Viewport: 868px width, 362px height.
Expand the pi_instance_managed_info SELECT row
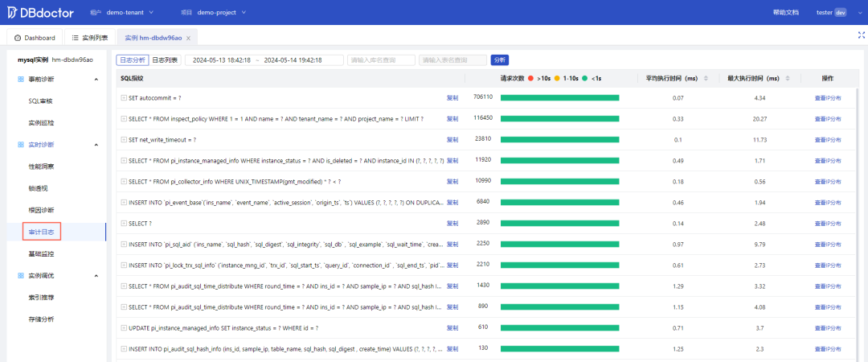(x=124, y=160)
